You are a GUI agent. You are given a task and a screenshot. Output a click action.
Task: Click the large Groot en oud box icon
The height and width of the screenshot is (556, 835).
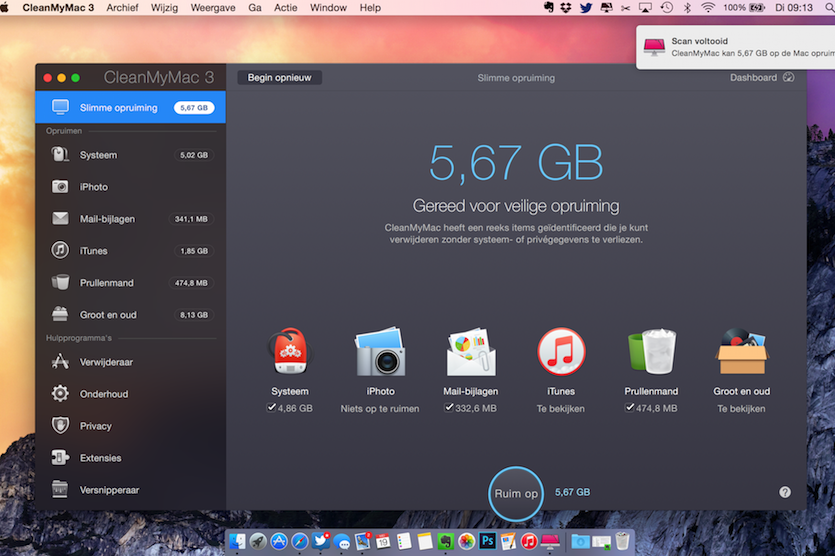pyautogui.click(x=742, y=351)
